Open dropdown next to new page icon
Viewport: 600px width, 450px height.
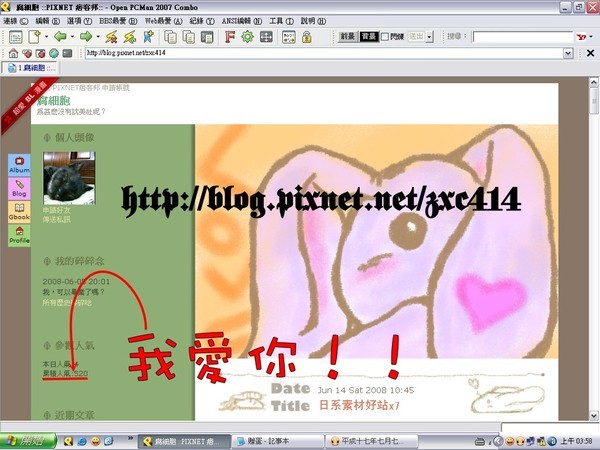(46, 37)
